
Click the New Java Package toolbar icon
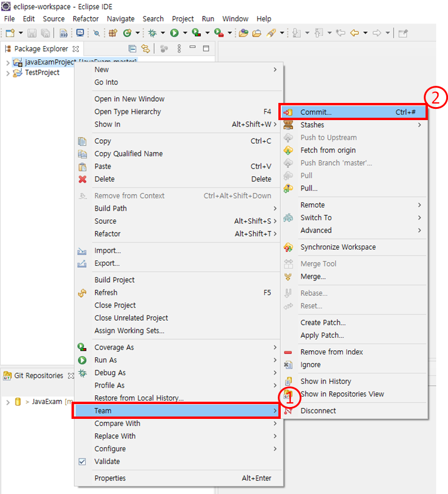(x=113, y=33)
